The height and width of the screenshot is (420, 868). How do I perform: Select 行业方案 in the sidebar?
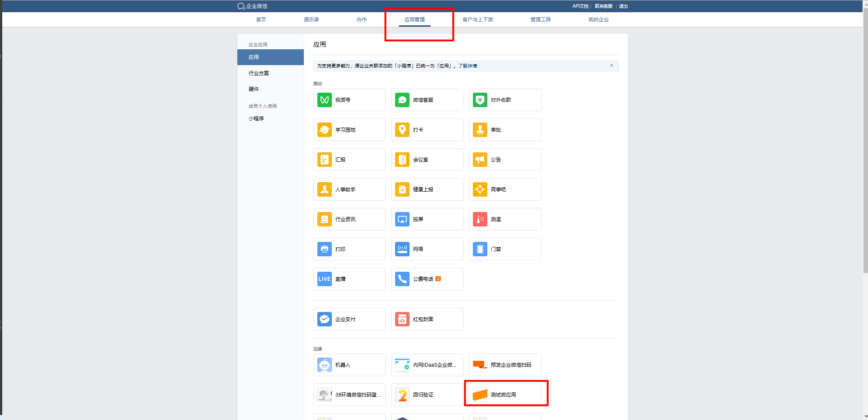pos(259,73)
